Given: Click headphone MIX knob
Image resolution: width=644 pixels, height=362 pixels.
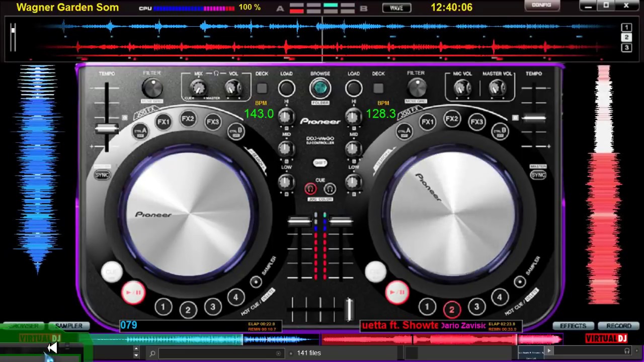Looking at the screenshot, I should pyautogui.click(x=199, y=88).
